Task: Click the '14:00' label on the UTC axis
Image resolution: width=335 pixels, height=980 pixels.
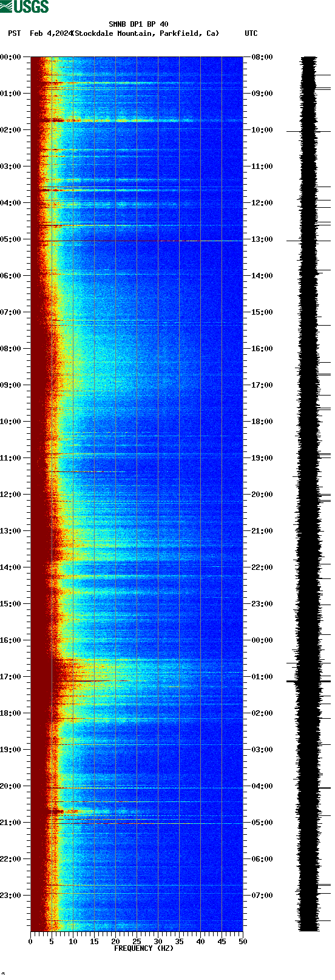Action: [262, 276]
